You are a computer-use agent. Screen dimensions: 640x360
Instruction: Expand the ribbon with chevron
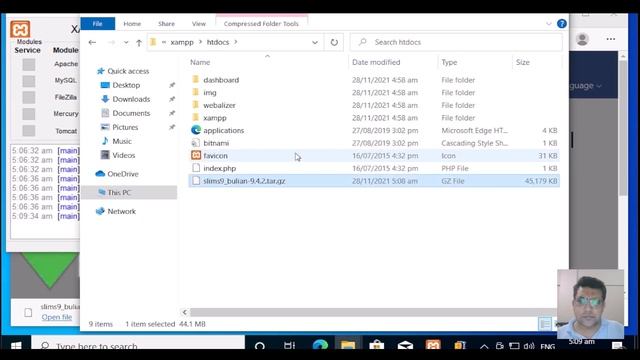click(549, 24)
